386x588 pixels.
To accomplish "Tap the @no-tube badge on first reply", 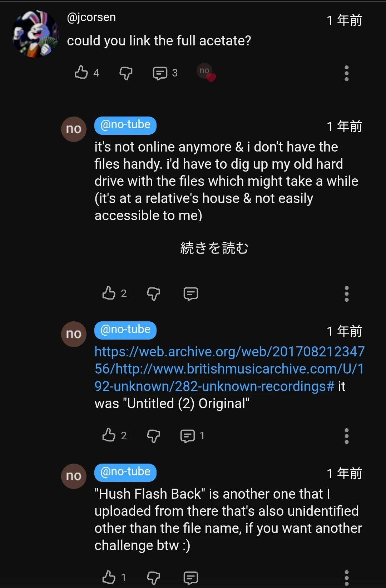I will pyautogui.click(x=125, y=125).
